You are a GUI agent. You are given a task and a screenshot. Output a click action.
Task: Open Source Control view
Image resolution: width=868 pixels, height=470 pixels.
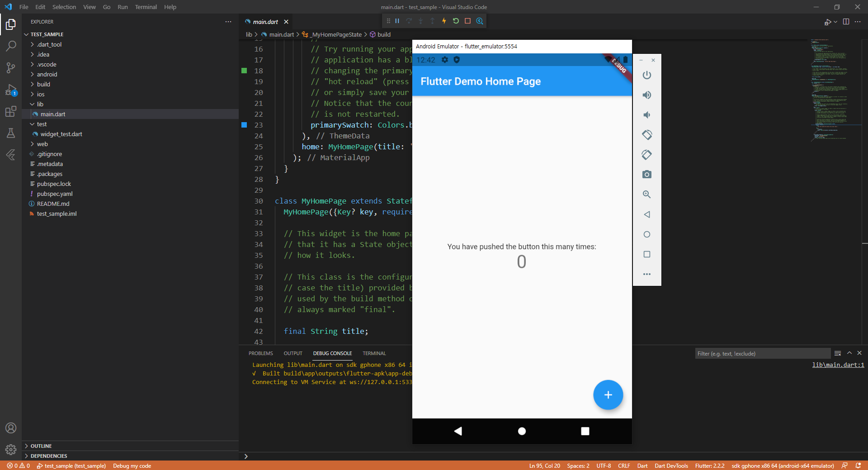[11, 68]
